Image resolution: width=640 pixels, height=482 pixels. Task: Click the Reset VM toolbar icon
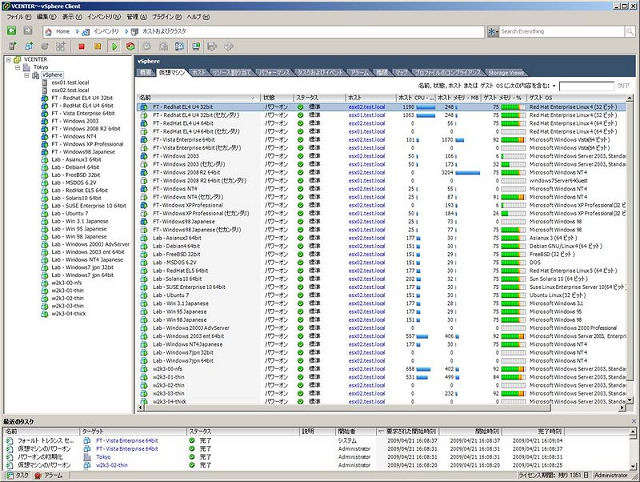(131, 47)
